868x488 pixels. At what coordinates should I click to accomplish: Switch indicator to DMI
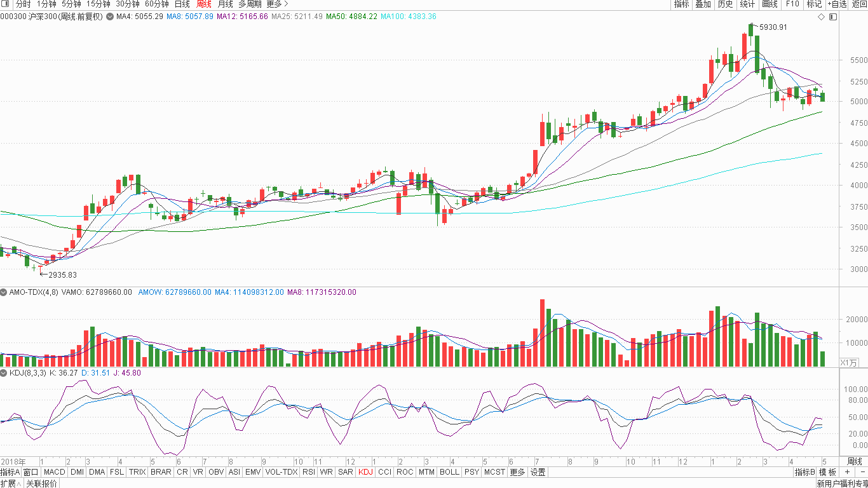77,472
